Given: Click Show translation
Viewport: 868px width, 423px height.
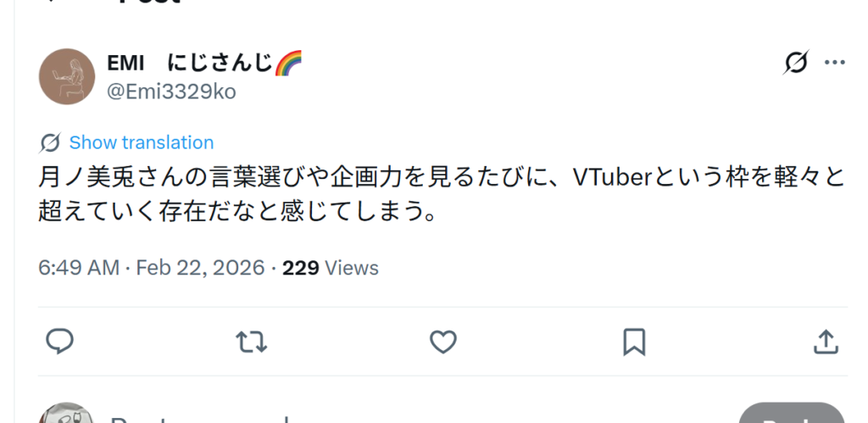Looking at the screenshot, I should tap(141, 142).
